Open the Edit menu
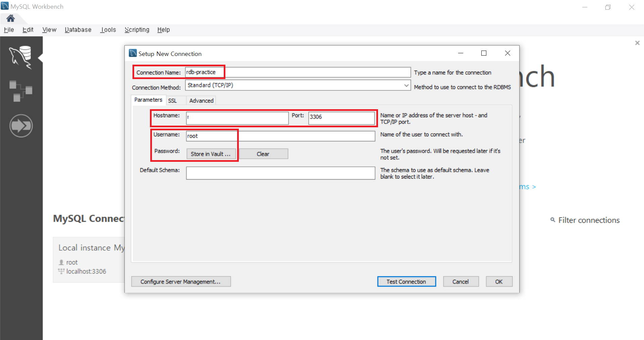This screenshot has width=644, height=340. coord(28,30)
